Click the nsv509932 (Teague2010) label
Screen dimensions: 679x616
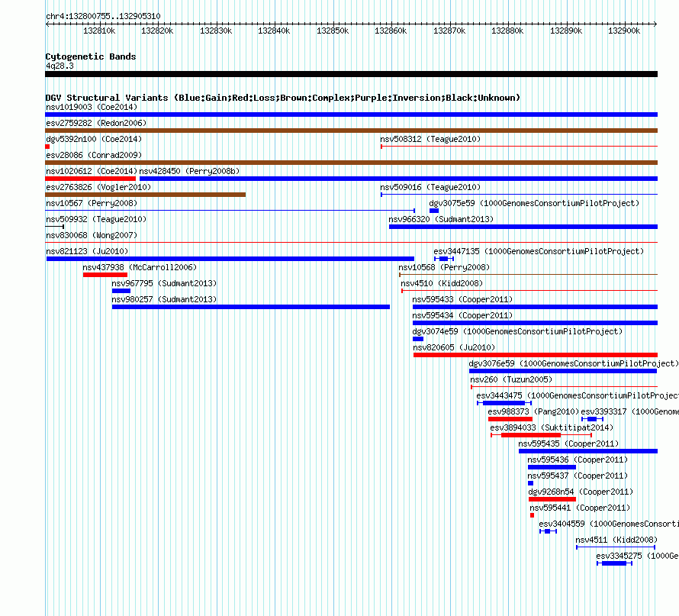96,219
